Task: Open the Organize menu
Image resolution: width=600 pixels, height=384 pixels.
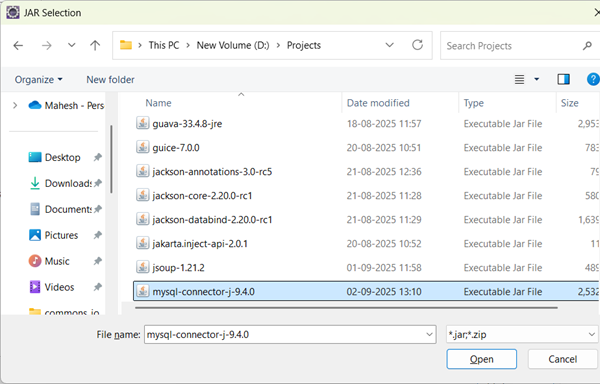Action: [38, 80]
